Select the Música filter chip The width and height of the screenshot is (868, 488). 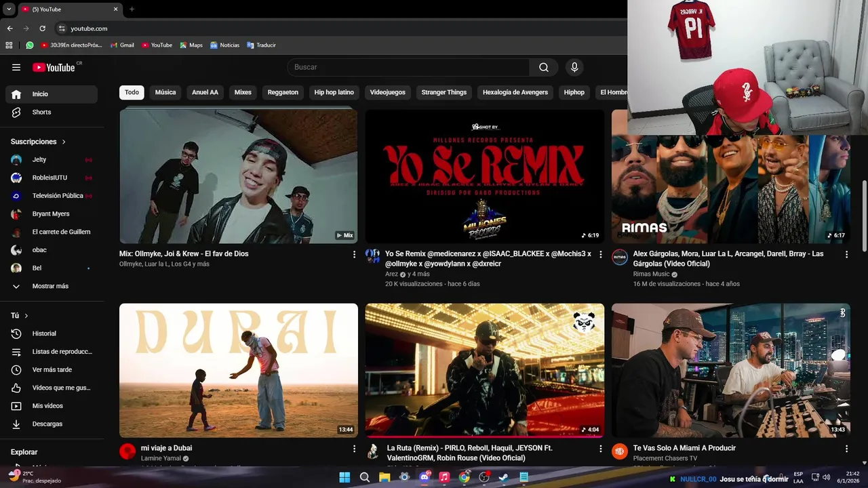point(165,92)
